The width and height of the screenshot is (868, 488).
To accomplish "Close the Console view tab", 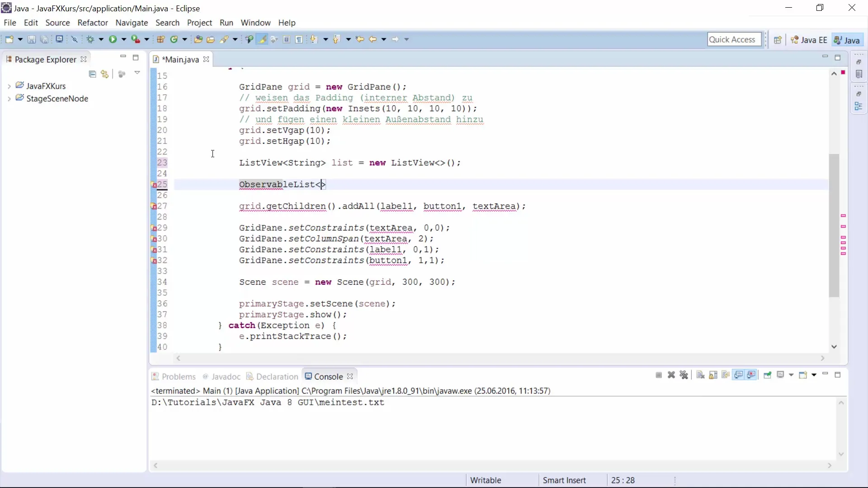I will point(350,376).
